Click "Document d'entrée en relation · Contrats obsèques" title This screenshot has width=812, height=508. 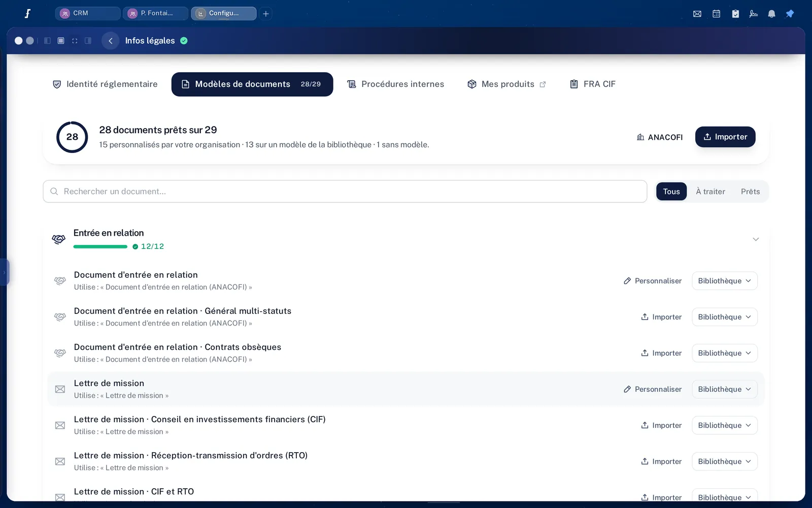(178, 347)
